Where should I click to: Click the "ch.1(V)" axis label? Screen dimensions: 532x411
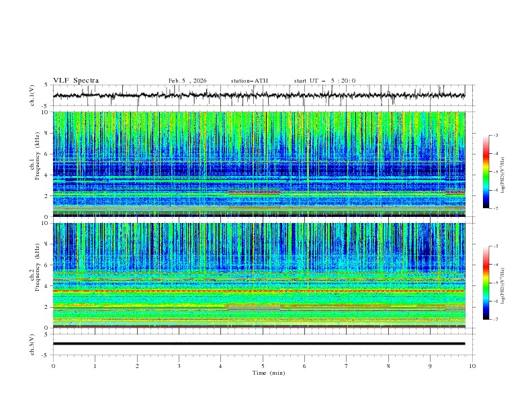[x=32, y=95]
